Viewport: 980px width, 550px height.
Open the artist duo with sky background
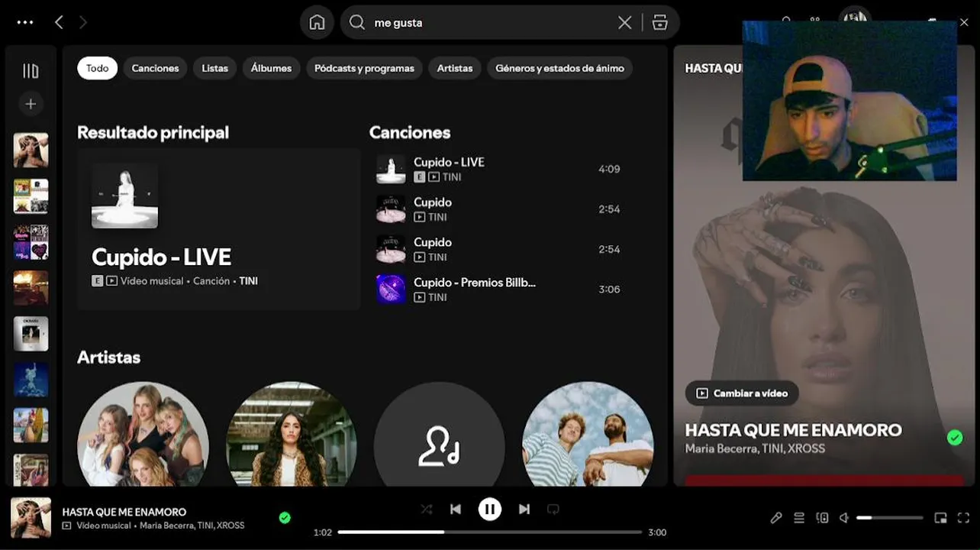(588, 434)
